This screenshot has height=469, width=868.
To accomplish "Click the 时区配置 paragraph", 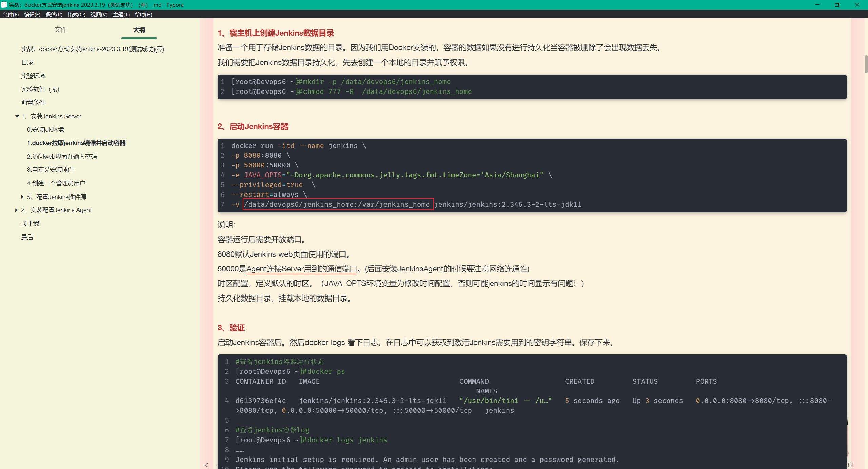I will point(401,283).
